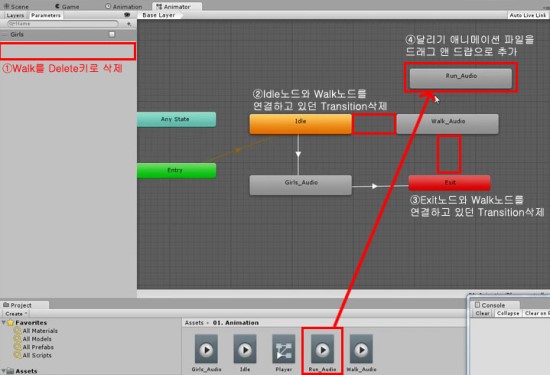Select the Girls_Audio to Exit transition arrow
The image size is (550, 375).
coord(375,186)
